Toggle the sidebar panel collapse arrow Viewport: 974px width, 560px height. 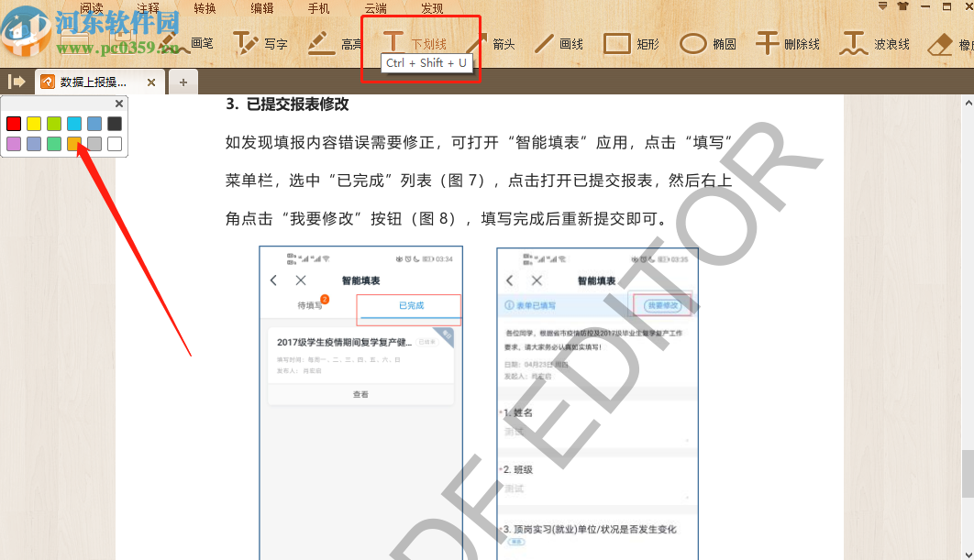coord(17,81)
